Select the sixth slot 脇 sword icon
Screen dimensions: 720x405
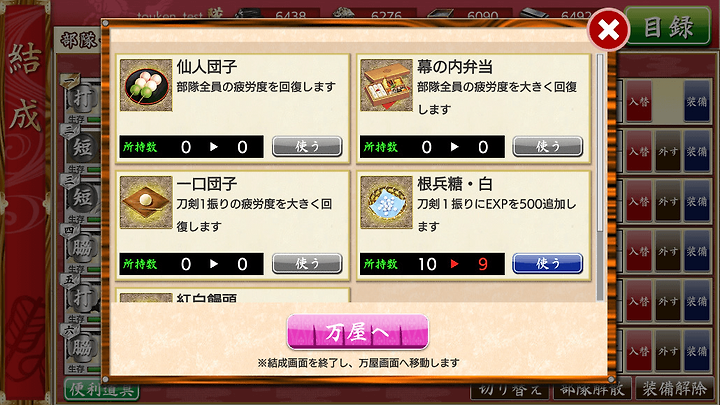(83, 348)
